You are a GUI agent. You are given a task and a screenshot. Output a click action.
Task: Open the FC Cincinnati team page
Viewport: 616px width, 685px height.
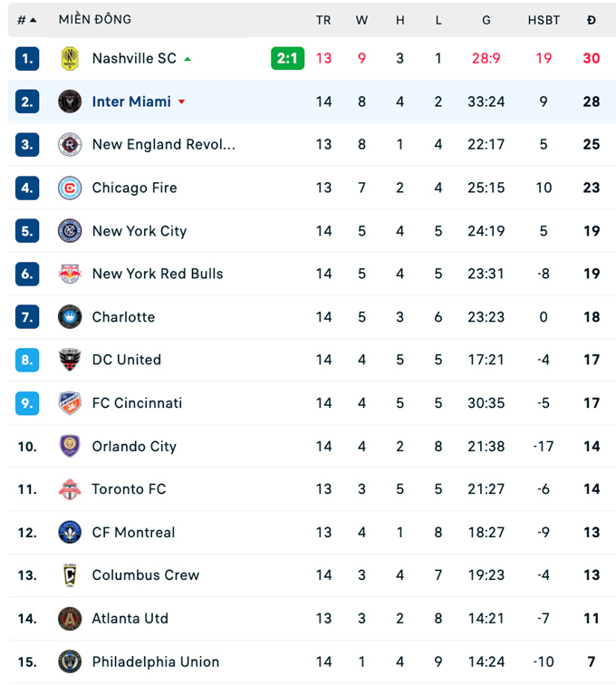[137, 403]
